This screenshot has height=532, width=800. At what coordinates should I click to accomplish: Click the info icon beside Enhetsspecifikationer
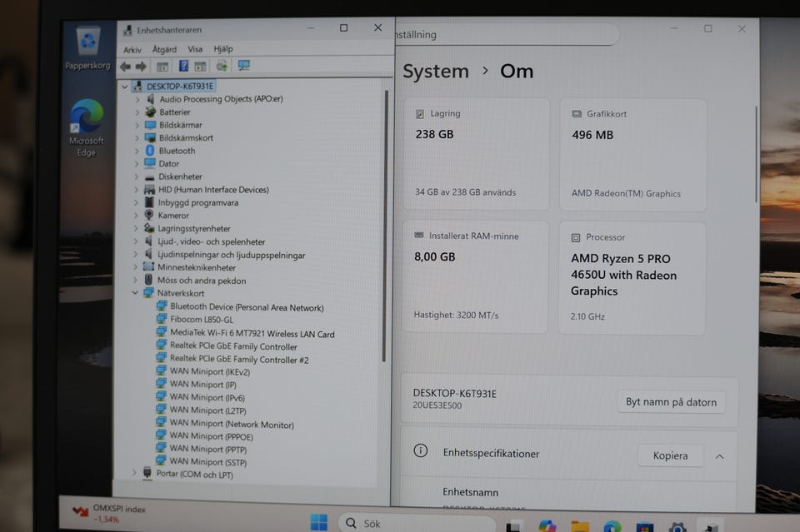[420, 450]
